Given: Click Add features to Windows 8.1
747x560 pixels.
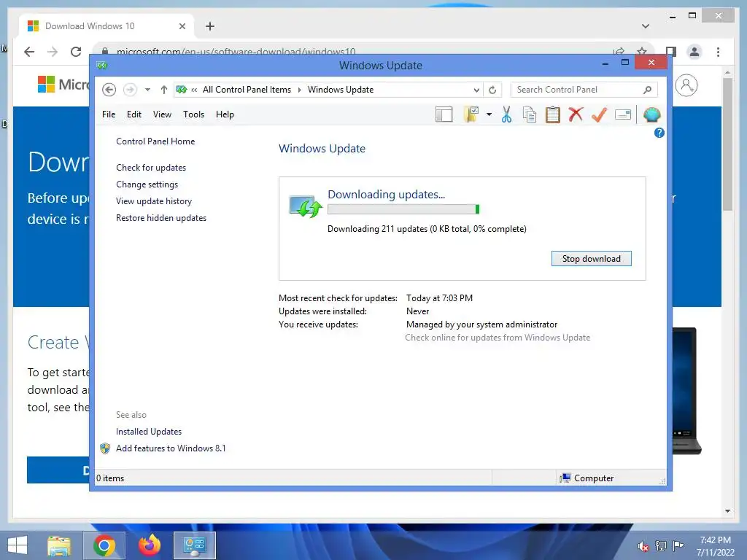Looking at the screenshot, I should [171, 448].
